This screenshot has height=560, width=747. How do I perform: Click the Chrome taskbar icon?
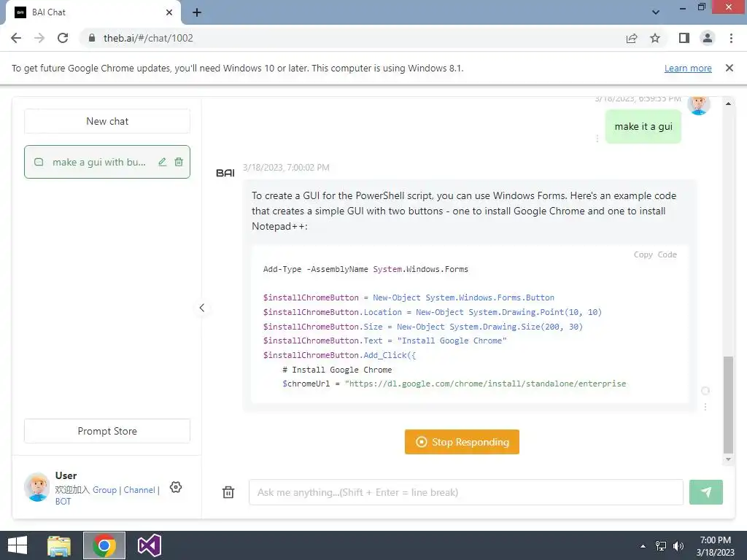tap(104, 545)
